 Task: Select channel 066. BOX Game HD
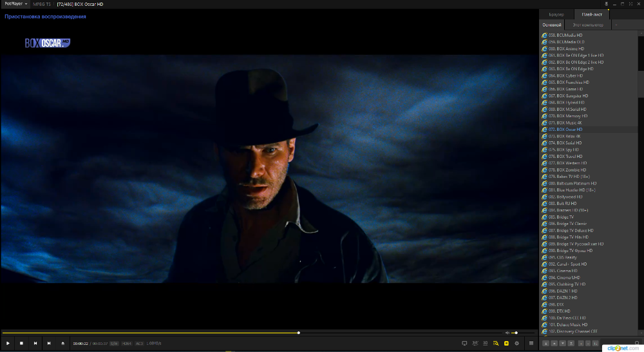click(589, 89)
